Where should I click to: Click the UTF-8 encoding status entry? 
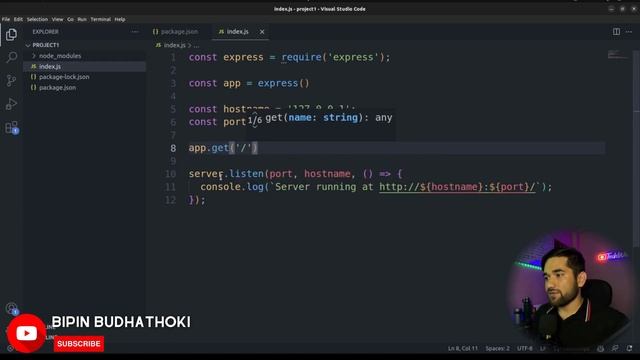click(x=524, y=348)
